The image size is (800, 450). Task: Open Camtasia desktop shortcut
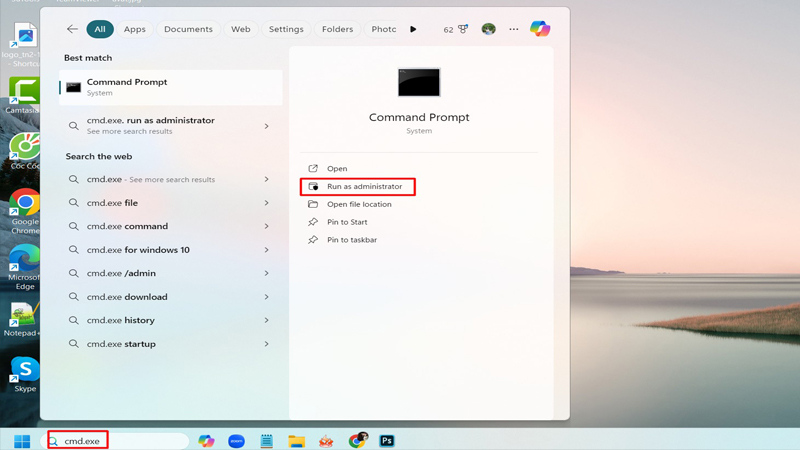coord(23,95)
